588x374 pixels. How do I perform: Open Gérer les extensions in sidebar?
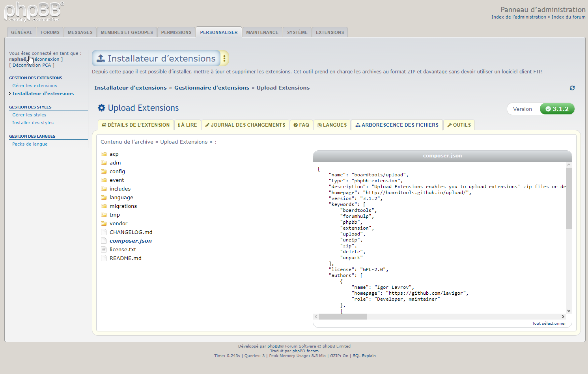pyautogui.click(x=35, y=86)
